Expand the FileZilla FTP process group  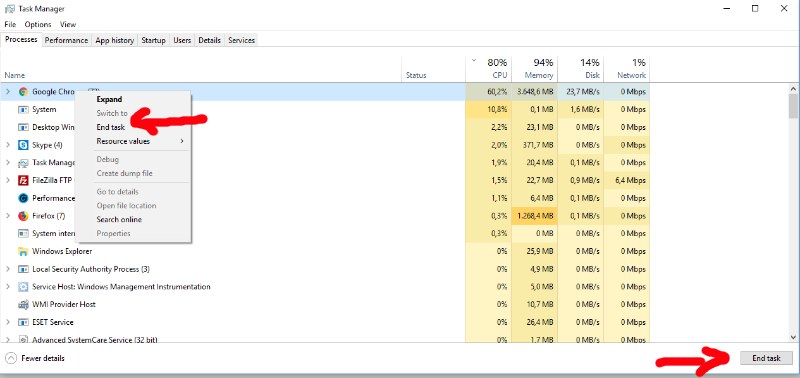pos(8,180)
